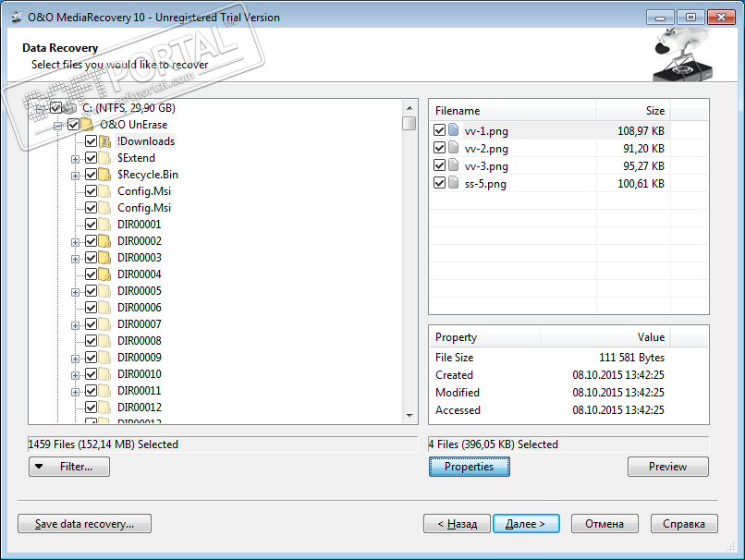The height and width of the screenshot is (560, 745).
Task: Click the 1459 Files Selected status text
Action: click(104, 444)
